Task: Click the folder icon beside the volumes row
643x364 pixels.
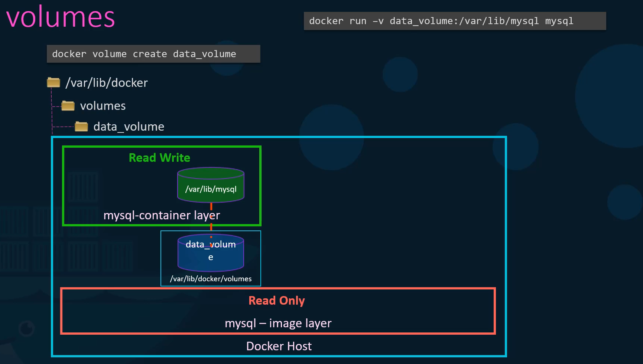Action: [68, 106]
